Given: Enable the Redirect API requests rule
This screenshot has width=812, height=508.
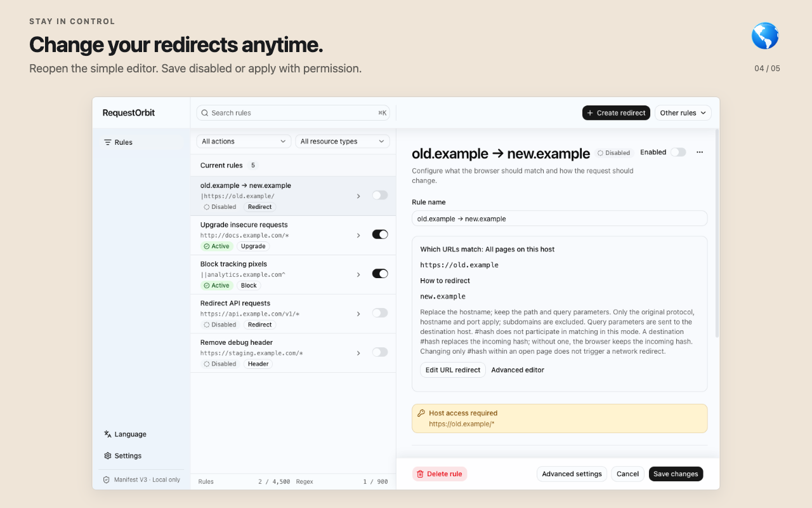Looking at the screenshot, I should [380, 313].
